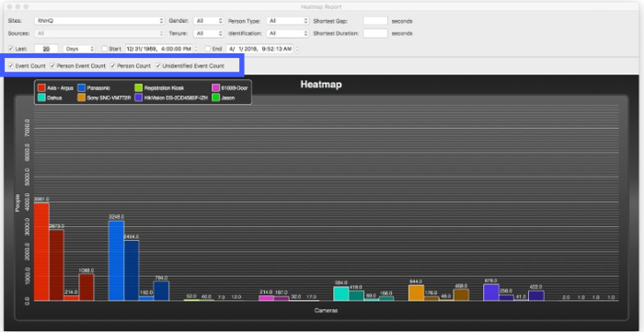Open the Identification dropdown
644x332 pixels.
click(287, 33)
